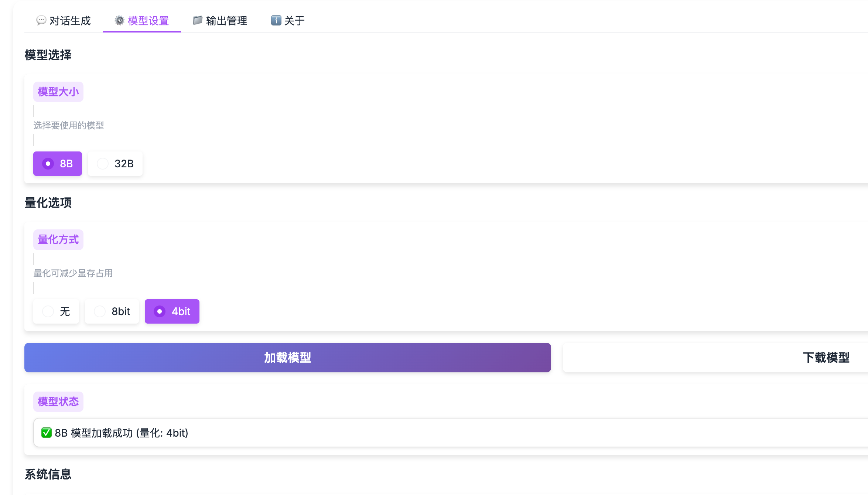Click the 下载模型 button
The width and height of the screenshot is (868, 495).
click(826, 358)
